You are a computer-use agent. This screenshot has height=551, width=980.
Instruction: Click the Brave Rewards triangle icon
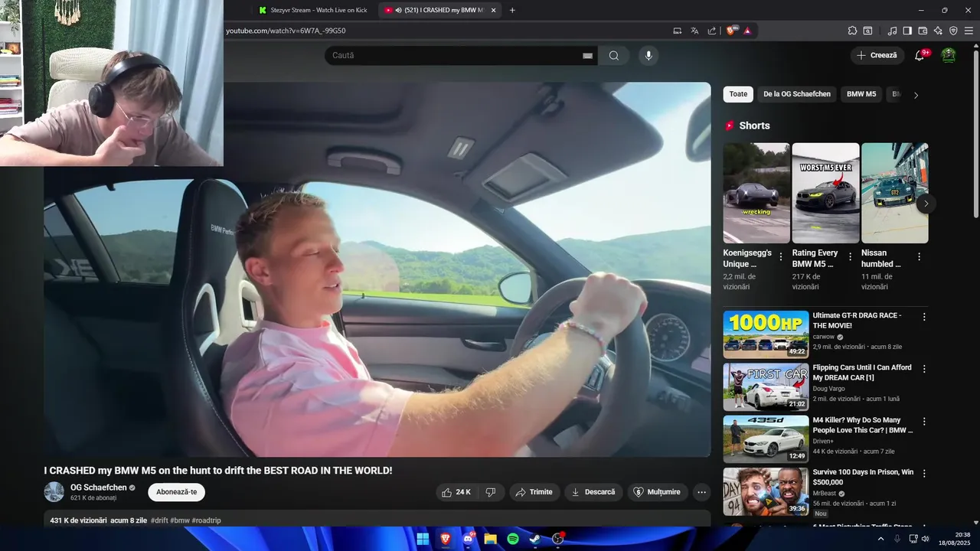click(747, 31)
